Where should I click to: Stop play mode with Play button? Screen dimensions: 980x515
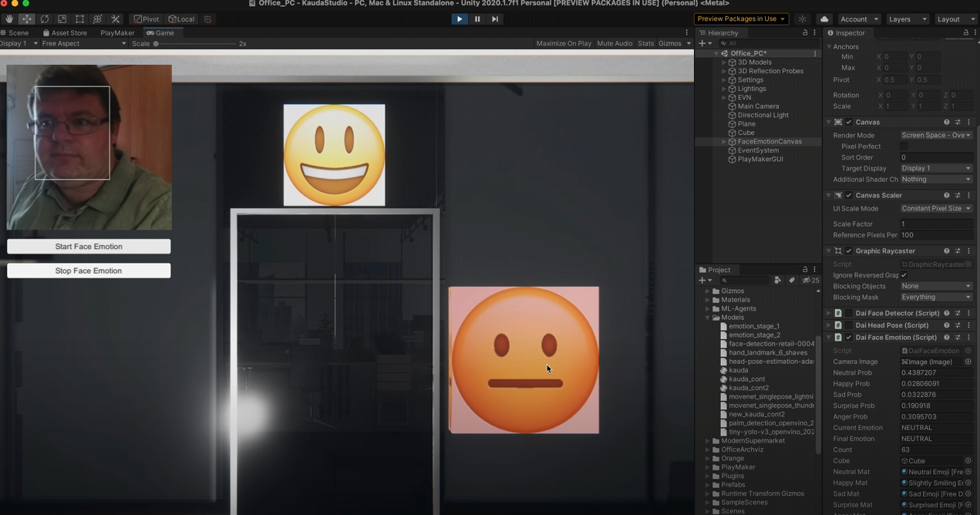pyautogui.click(x=460, y=19)
